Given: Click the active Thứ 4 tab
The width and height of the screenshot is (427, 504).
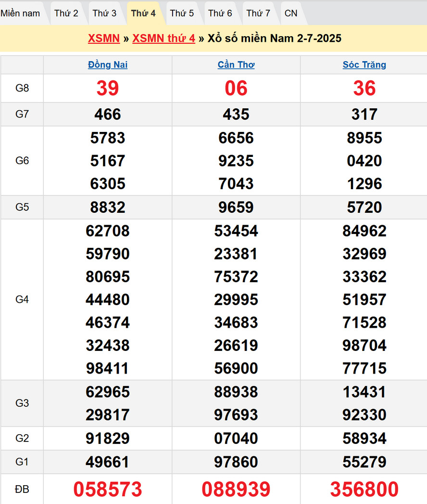Looking at the screenshot, I should 143,13.
